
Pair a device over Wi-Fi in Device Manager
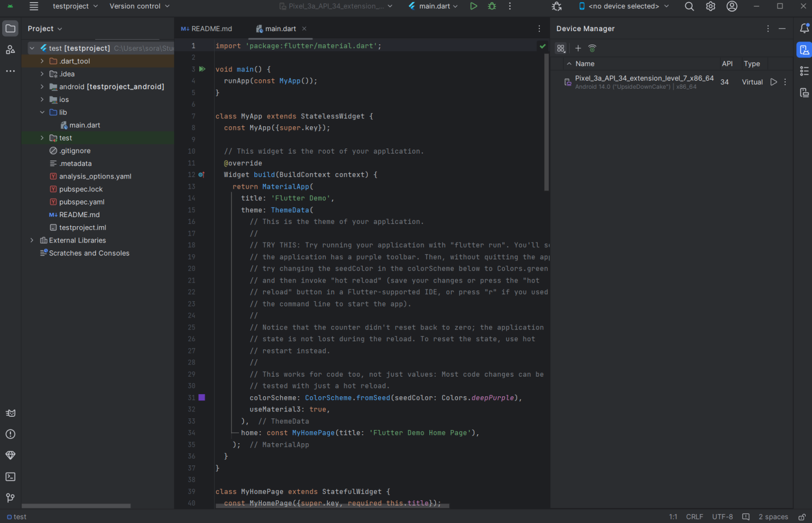click(592, 48)
